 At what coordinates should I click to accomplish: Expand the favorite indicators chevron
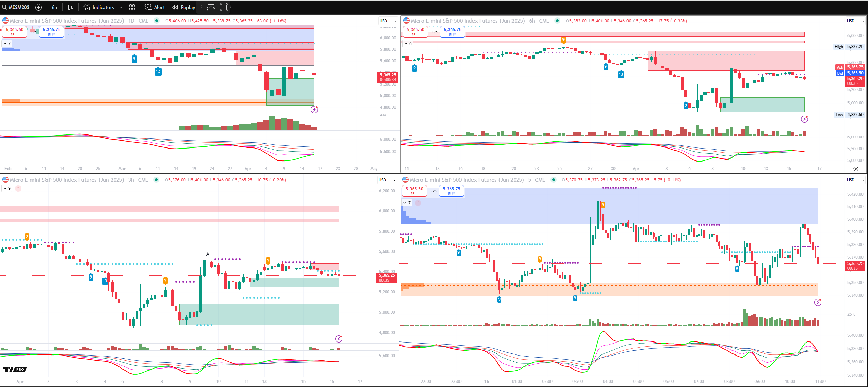tap(121, 7)
